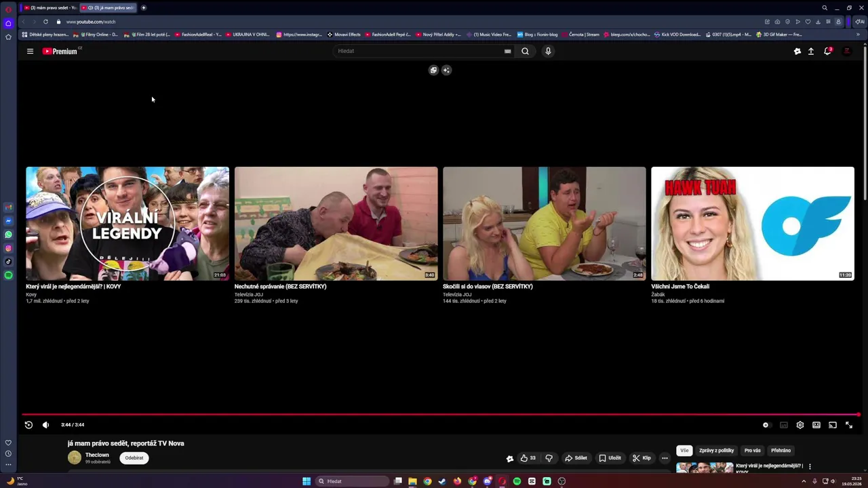The height and width of the screenshot is (488, 868).
Task: Open the Žabák channel link
Action: [658, 294]
